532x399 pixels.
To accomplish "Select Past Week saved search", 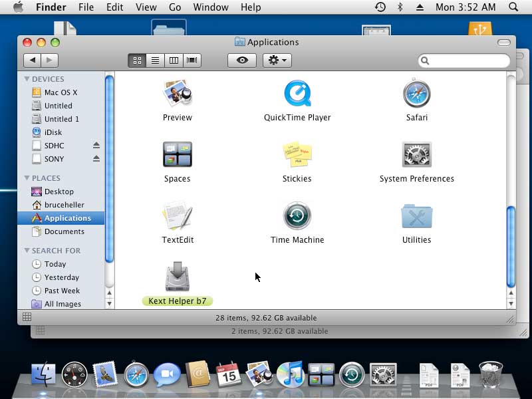I will [x=61, y=291].
